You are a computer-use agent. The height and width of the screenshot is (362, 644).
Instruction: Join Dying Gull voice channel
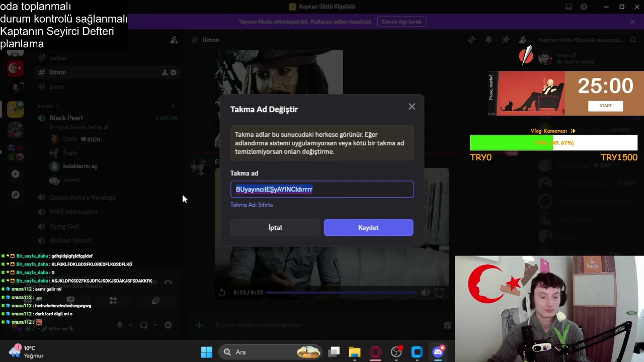tap(107, 226)
